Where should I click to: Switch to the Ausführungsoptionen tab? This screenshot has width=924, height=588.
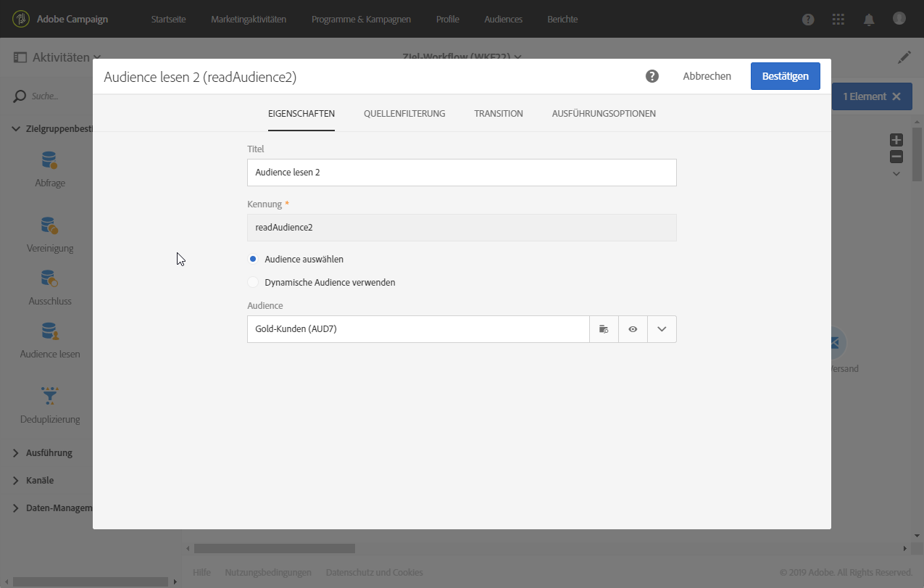(x=604, y=114)
